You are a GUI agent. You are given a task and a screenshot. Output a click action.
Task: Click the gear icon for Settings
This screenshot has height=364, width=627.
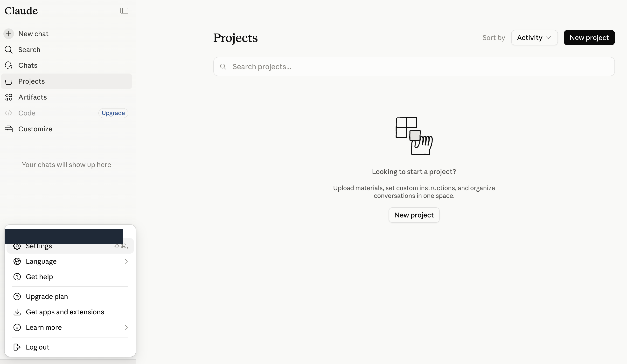coord(17,246)
